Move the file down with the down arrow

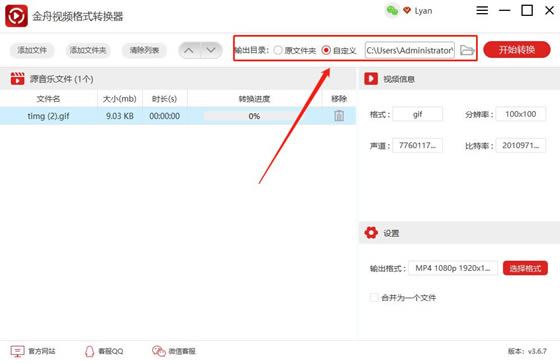[211, 50]
